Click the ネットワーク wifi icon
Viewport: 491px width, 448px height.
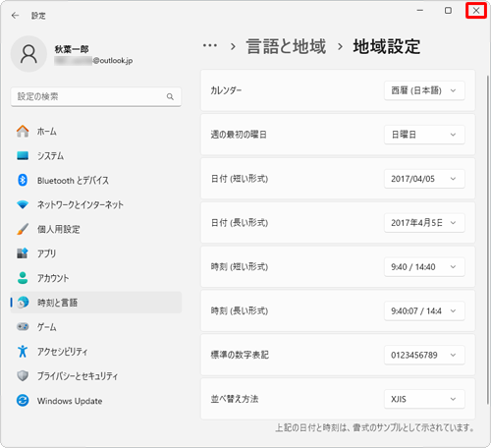coord(23,204)
